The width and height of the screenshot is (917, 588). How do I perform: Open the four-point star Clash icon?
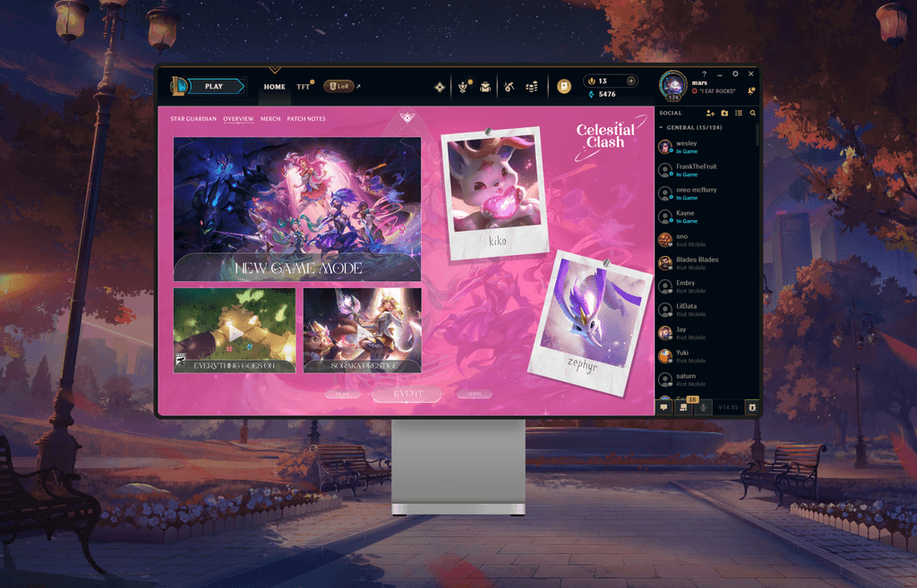click(440, 87)
